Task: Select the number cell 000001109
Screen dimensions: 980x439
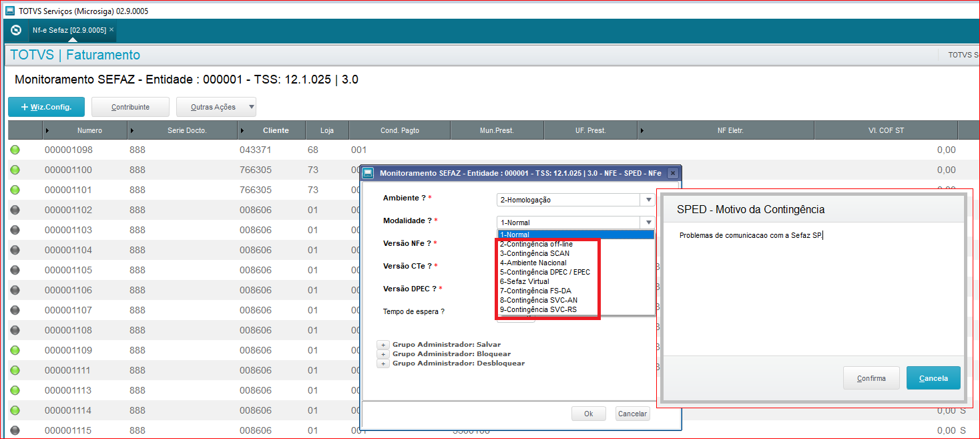Action: click(69, 350)
